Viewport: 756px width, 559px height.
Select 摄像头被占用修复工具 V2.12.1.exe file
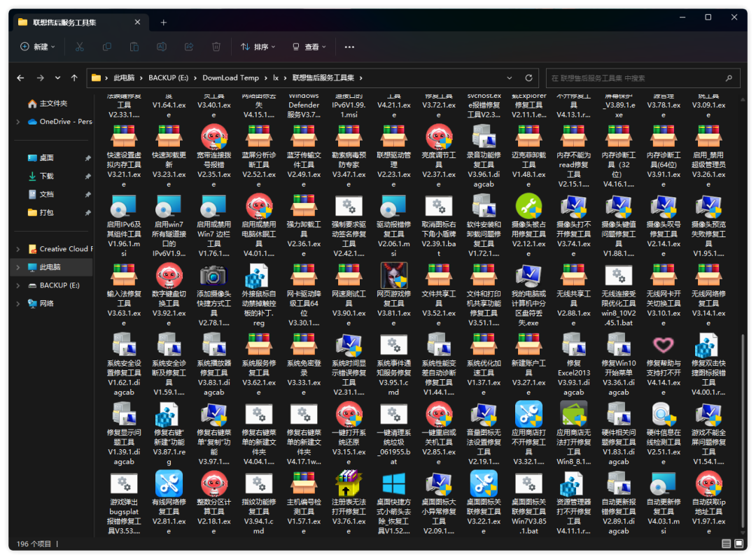coord(529,225)
